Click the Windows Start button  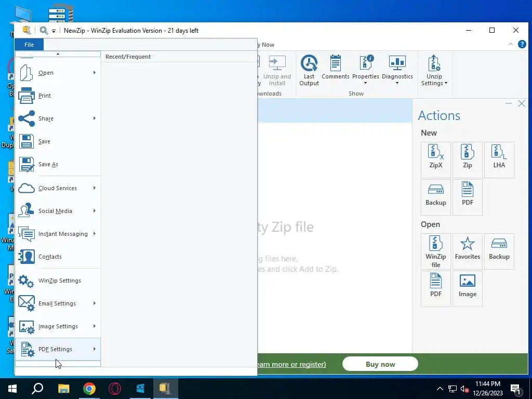point(12,389)
